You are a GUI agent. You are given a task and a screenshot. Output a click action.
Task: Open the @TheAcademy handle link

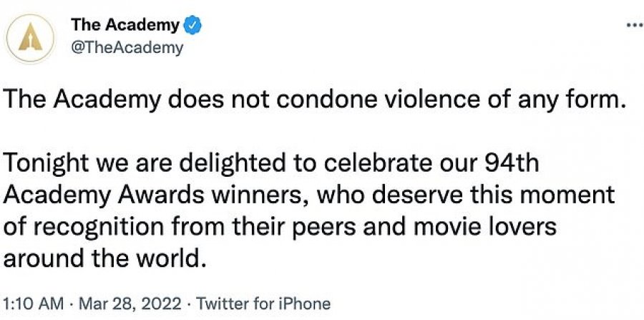tap(127, 49)
